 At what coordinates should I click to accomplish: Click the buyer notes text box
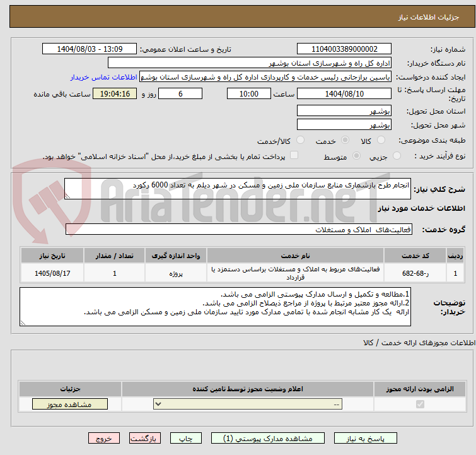215,307
